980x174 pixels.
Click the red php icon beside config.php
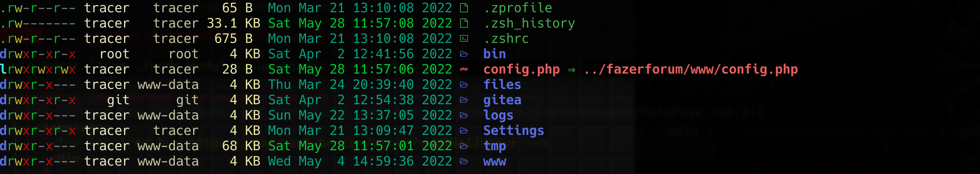click(x=464, y=69)
